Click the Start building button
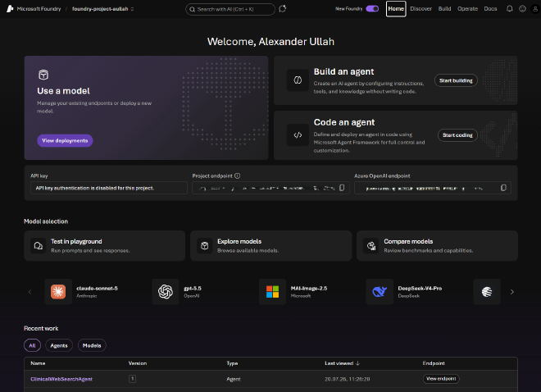 [456, 80]
